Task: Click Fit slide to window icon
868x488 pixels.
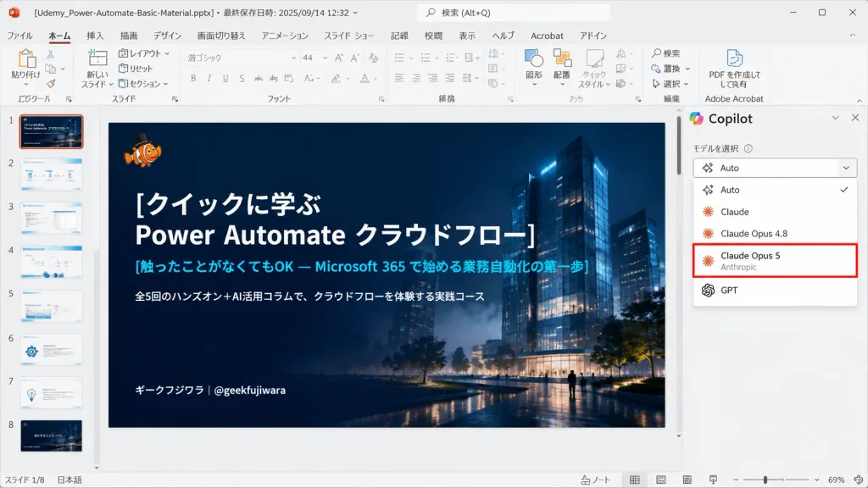Action: coord(859,480)
